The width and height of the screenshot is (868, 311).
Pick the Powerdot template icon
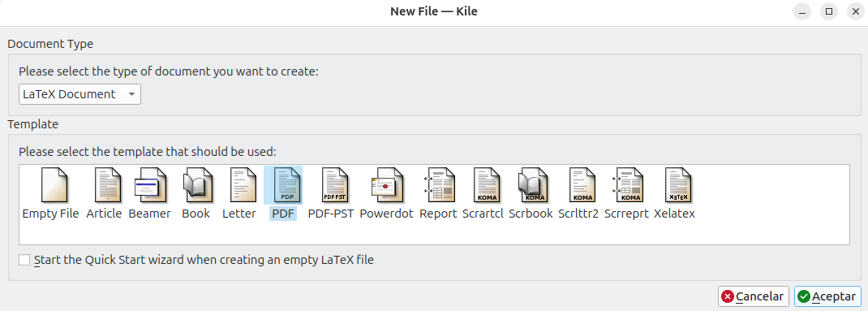coord(387,186)
